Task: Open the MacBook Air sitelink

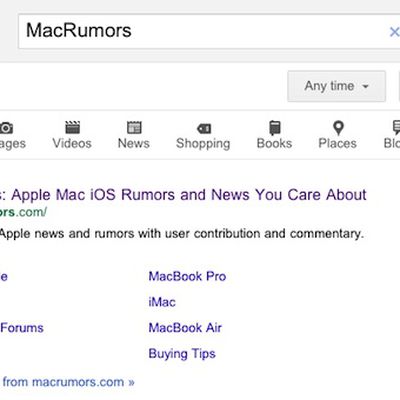Action: [185, 328]
